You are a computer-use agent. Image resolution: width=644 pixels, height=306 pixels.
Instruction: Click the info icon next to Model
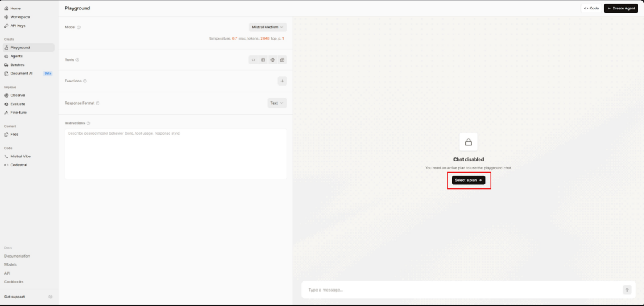(x=79, y=27)
